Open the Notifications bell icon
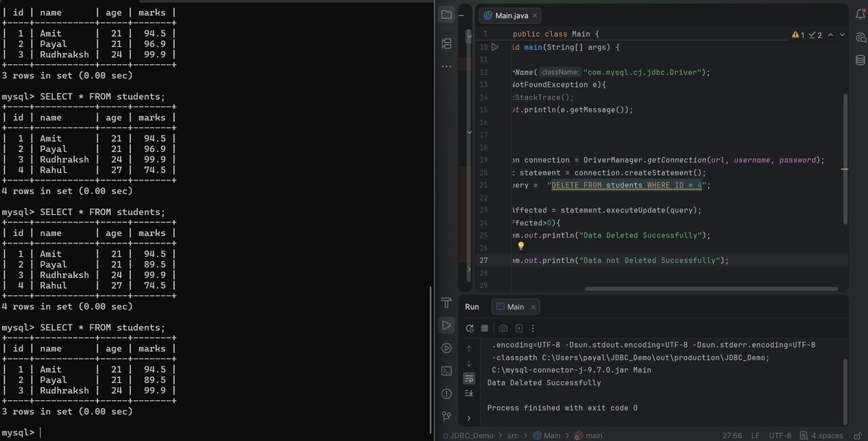 click(860, 14)
